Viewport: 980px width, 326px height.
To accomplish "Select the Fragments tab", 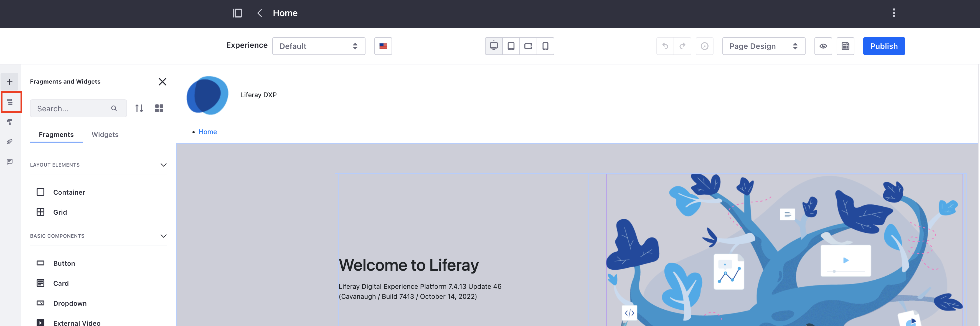I will [56, 134].
